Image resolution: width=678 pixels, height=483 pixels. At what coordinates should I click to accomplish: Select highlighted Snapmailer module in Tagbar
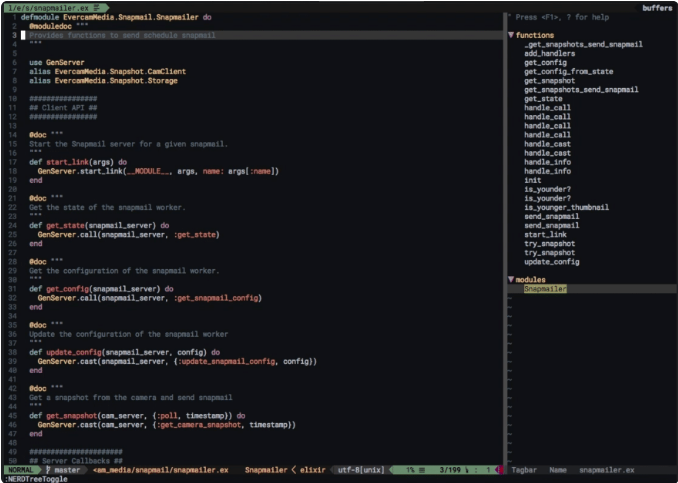[545, 289]
